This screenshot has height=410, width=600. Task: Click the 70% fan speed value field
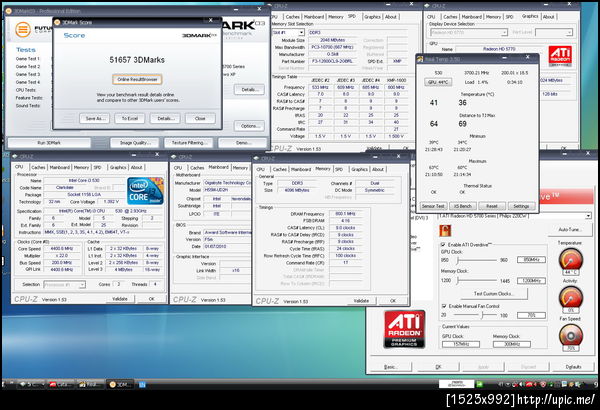(531, 315)
